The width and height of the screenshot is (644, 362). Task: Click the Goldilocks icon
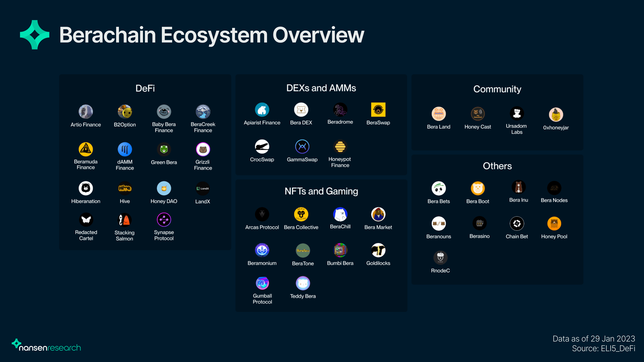point(378,250)
